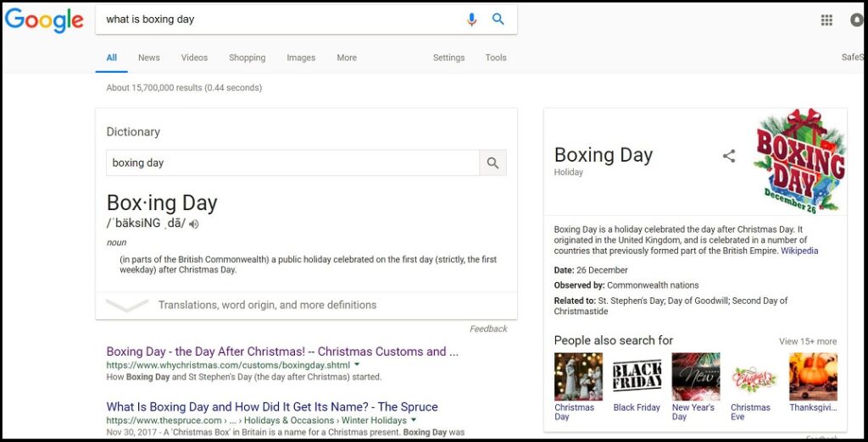
Task: Click View 15+ more link
Action: pyautogui.click(x=808, y=341)
